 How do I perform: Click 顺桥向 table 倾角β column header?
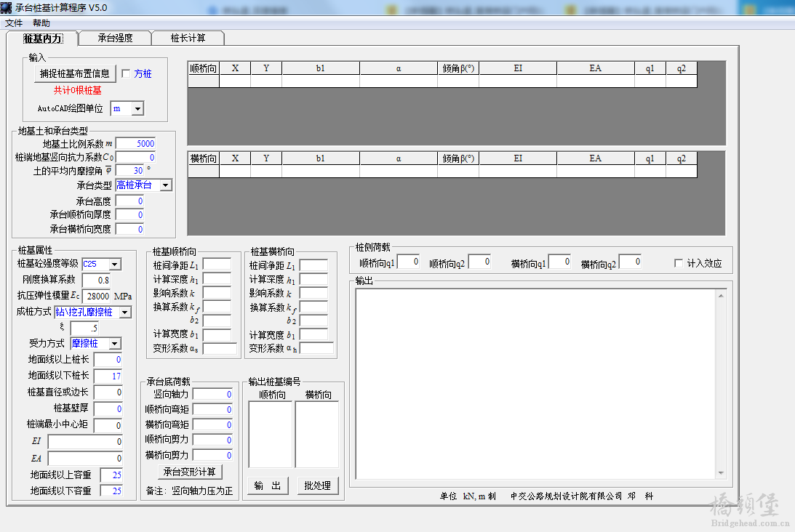click(x=458, y=68)
